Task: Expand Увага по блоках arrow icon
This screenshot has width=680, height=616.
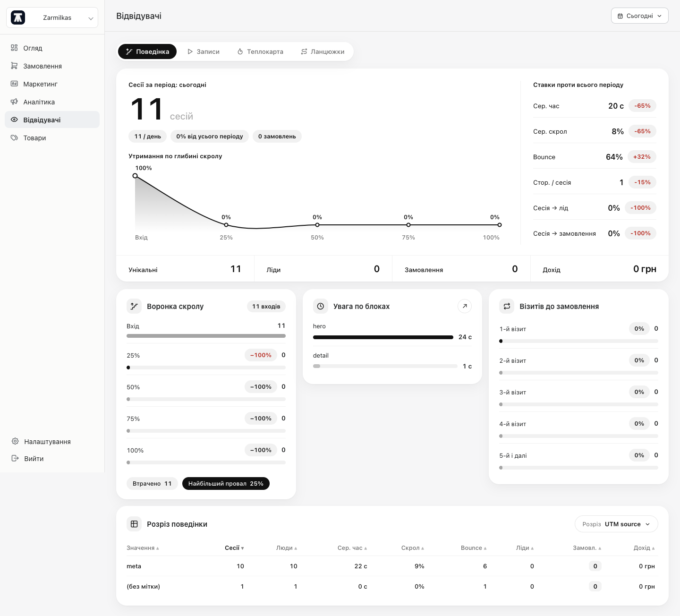Action: 465,306
